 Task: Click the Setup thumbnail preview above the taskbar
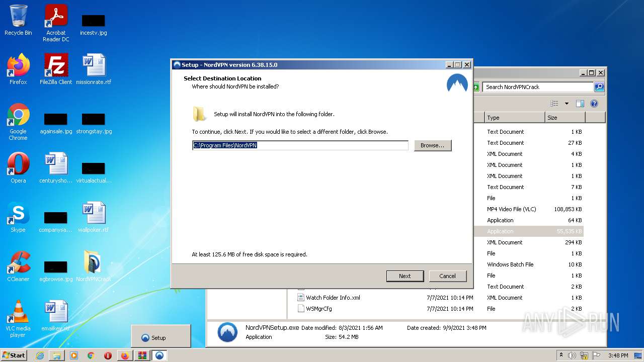click(x=161, y=336)
